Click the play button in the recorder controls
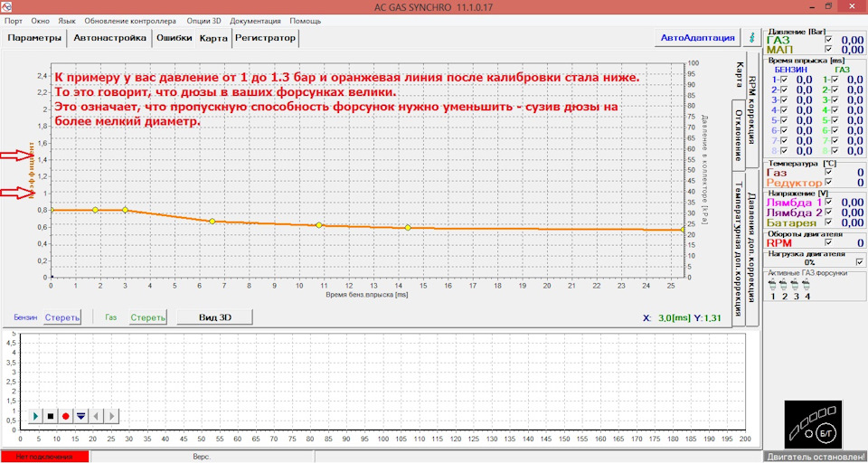This screenshot has height=463, width=868. [x=36, y=415]
